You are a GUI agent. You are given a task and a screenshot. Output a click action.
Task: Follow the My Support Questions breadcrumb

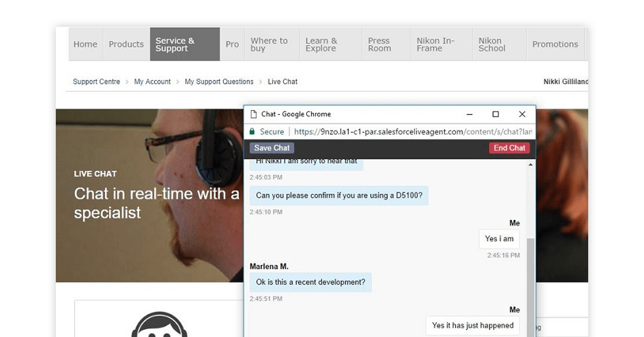(219, 82)
